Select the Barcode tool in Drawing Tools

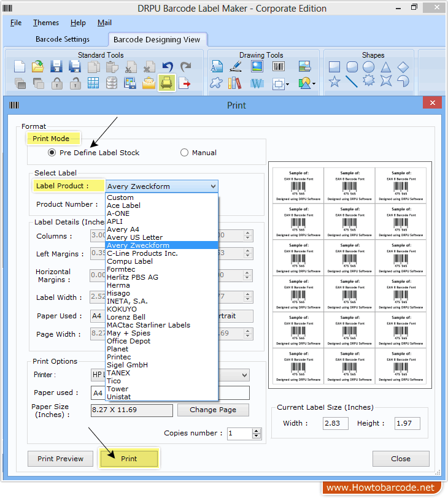pyautogui.click(x=279, y=66)
